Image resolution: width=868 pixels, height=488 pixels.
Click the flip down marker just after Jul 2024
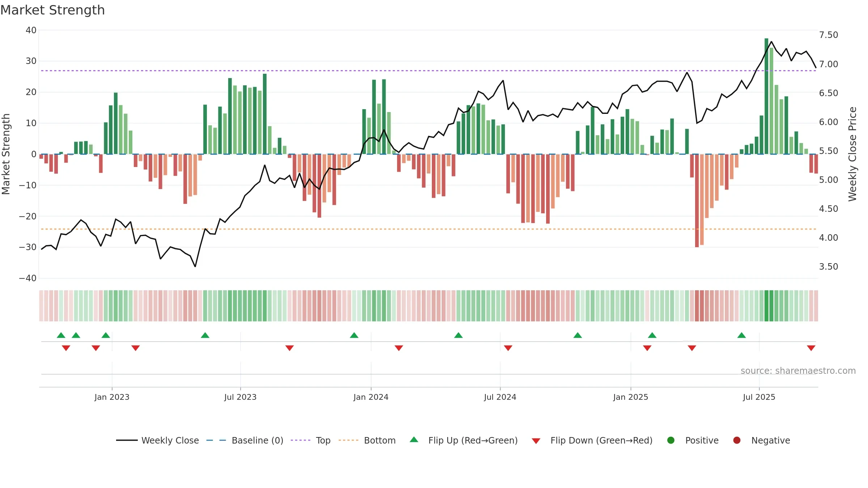pos(508,348)
